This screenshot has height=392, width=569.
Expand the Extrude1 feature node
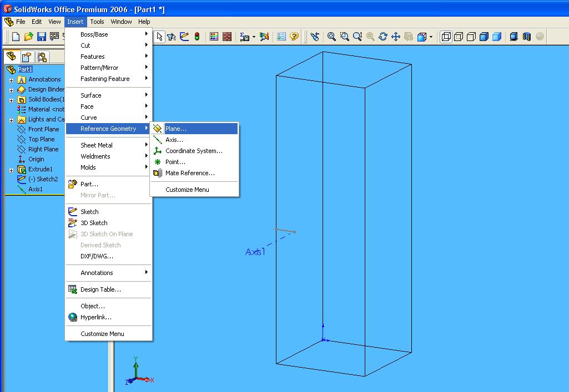tap(11, 170)
